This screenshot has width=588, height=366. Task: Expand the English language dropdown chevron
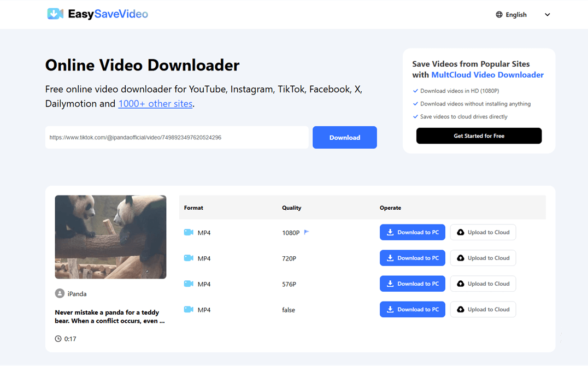(x=547, y=15)
